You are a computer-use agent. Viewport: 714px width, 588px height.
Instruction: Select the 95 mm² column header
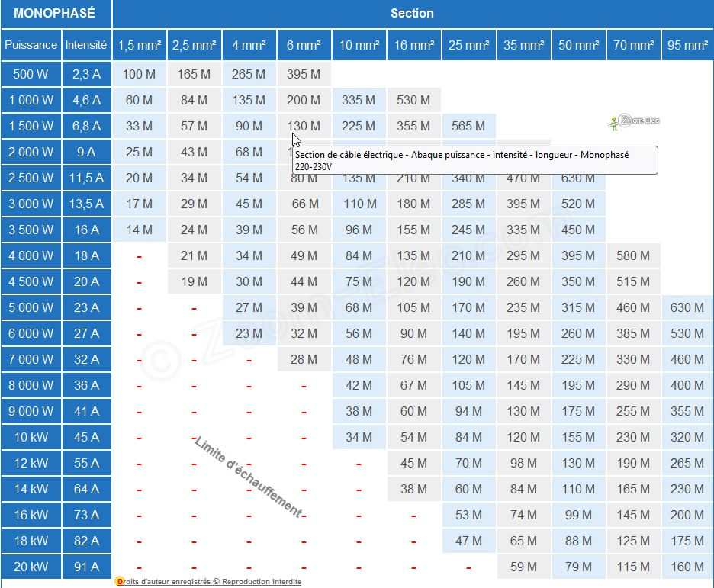(x=687, y=45)
